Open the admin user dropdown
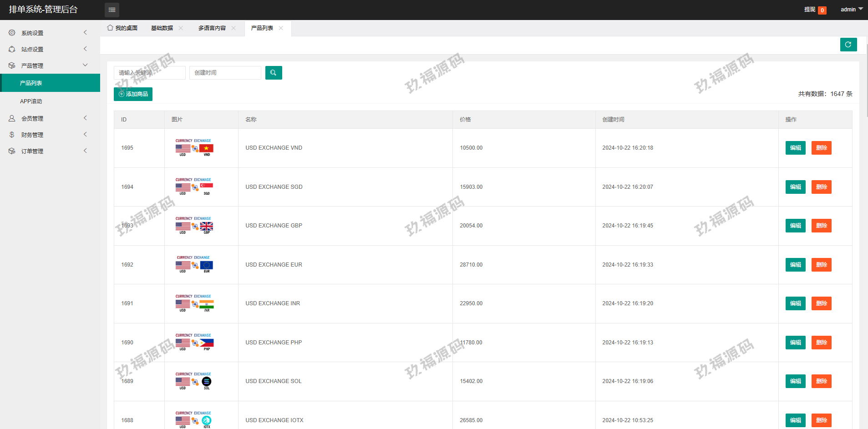Screen dimensions: 868x429 (851, 9)
